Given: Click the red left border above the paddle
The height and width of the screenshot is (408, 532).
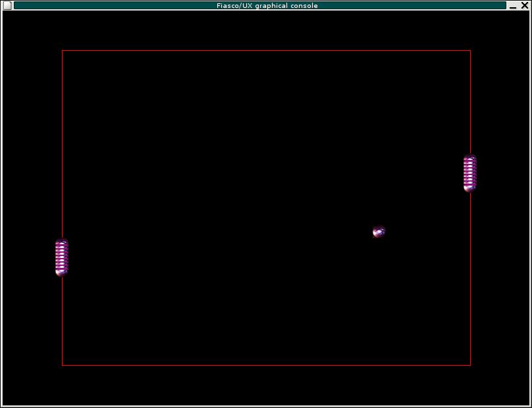Looking at the screenshot, I should tap(62, 145).
